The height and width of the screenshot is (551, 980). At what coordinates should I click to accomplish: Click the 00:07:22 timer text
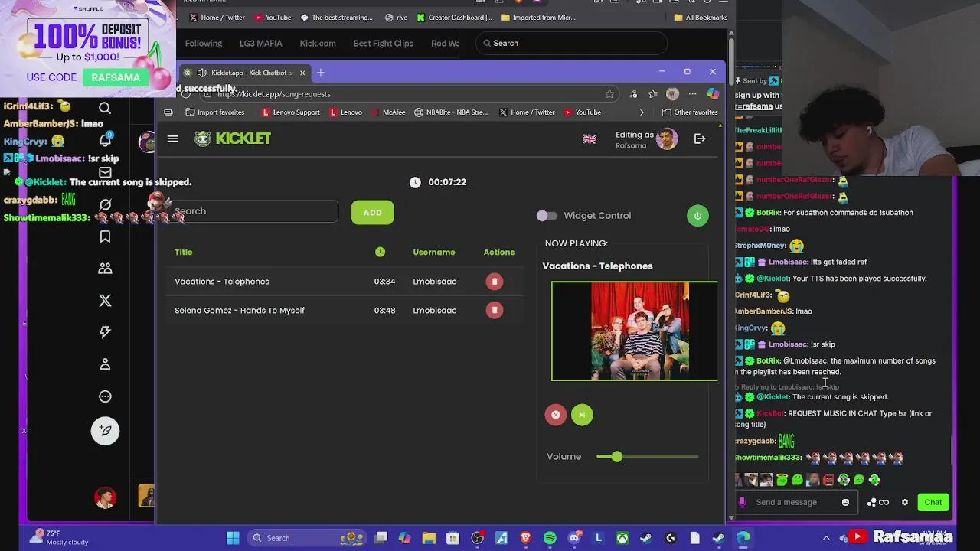(x=447, y=182)
